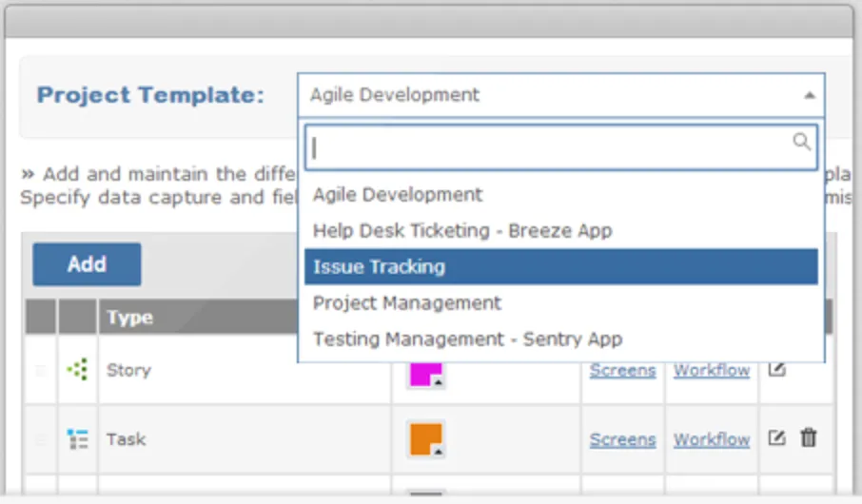Edit the Story issue type
The image size is (862, 504).
(777, 369)
